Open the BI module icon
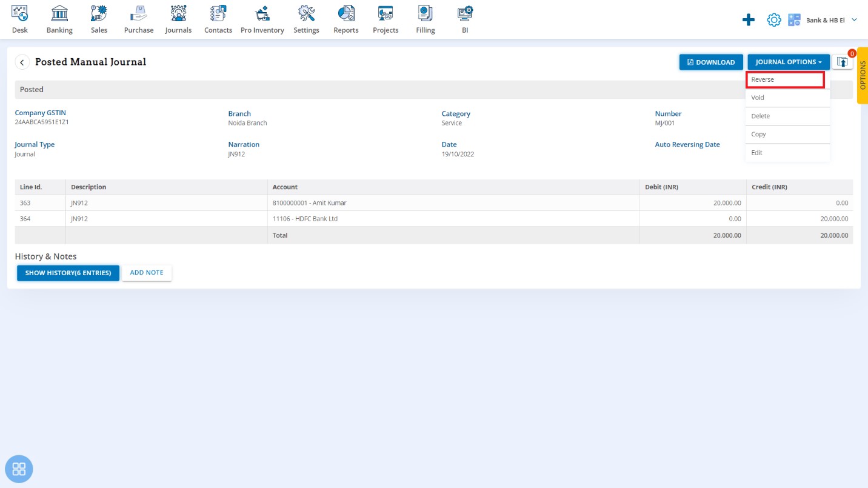This screenshot has width=868, height=488. tap(465, 19)
